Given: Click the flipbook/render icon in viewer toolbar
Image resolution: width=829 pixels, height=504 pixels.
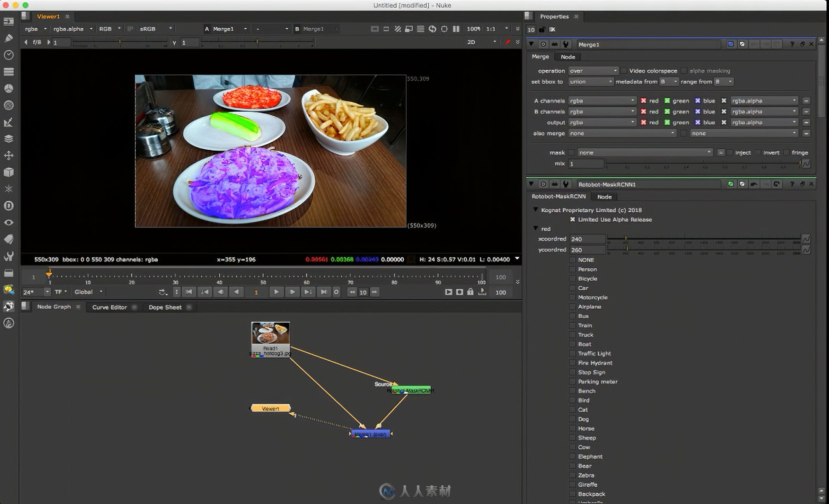Looking at the screenshot, I should coord(449,291).
